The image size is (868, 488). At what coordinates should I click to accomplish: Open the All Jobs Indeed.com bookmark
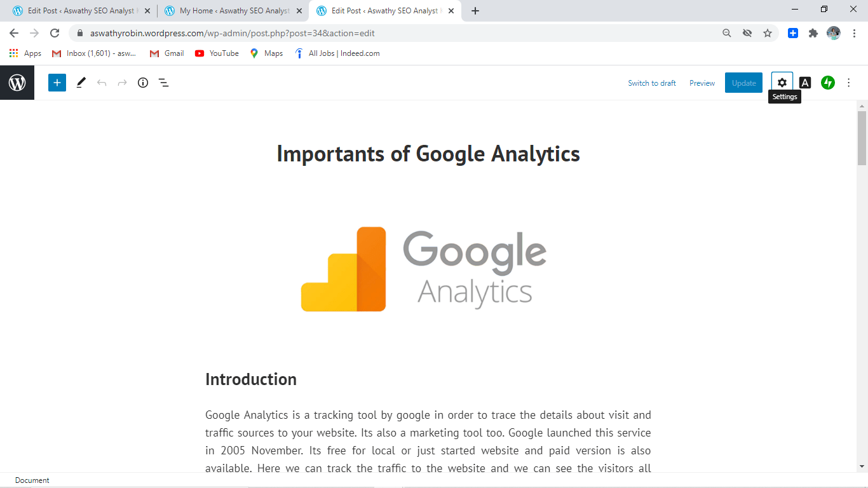coord(337,53)
